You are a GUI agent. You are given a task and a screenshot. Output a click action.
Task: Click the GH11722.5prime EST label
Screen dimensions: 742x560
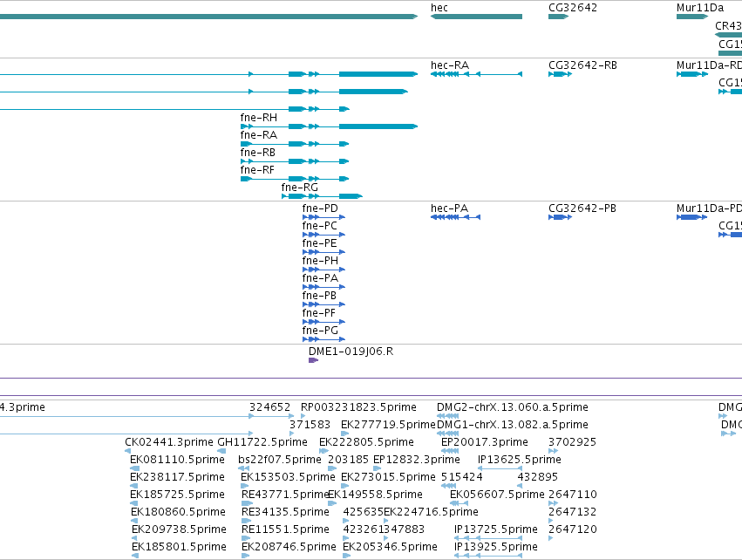pyautogui.click(x=262, y=442)
